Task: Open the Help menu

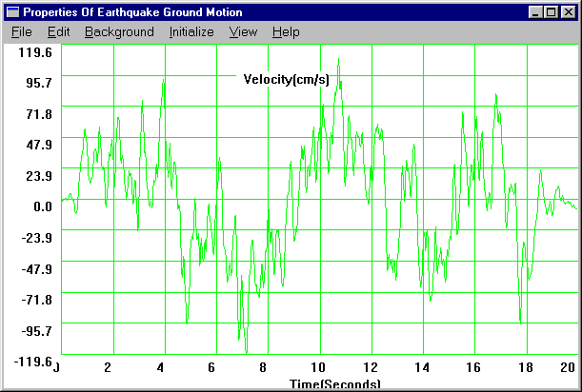Action: click(286, 31)
